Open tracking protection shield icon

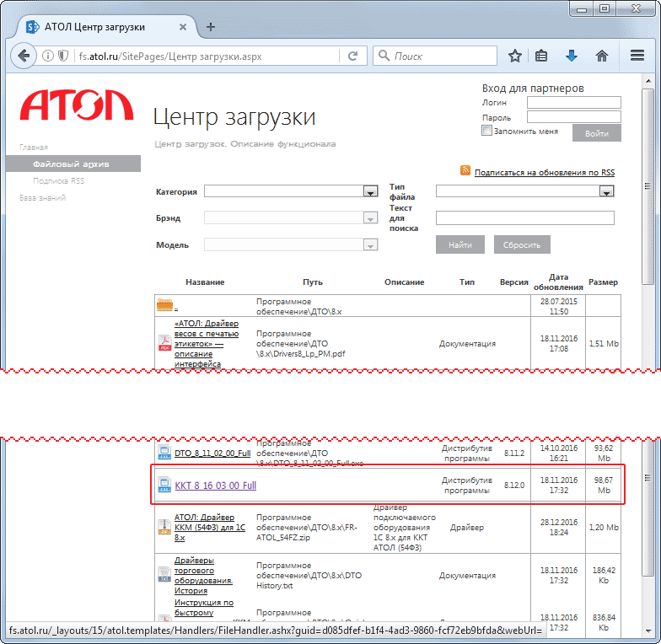point(62,56)
